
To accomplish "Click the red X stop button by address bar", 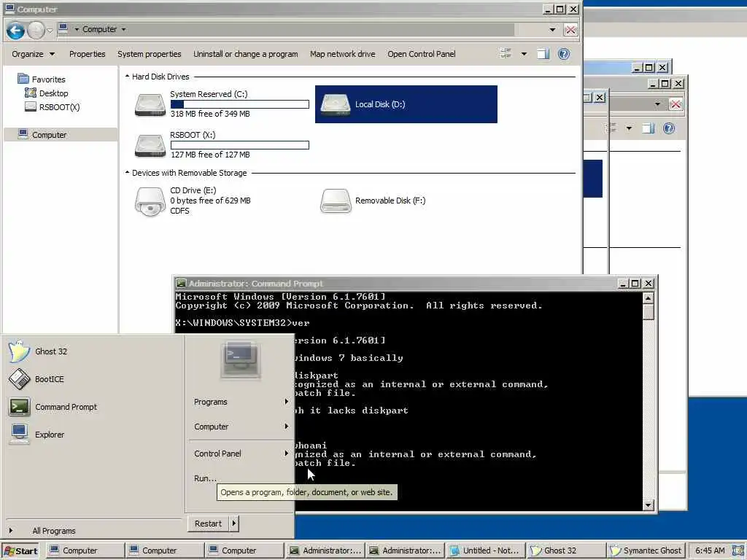I will pos(570,29).
